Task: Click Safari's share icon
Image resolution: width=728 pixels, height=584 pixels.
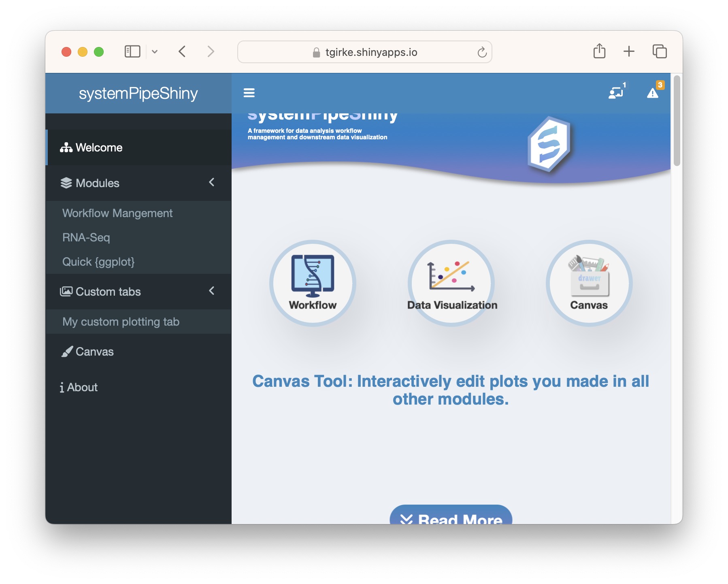Action: click(599, 52)
